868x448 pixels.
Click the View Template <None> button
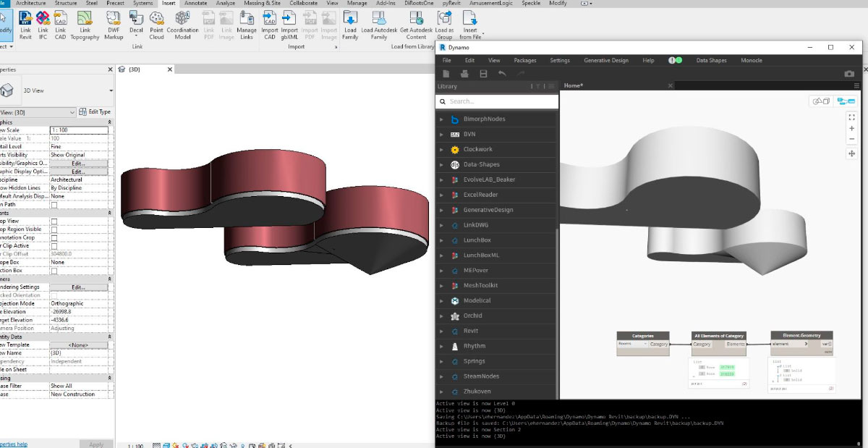click(78, 345)
